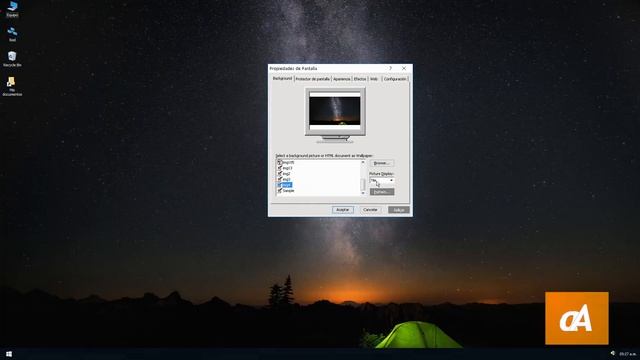The image size is (640, 360).
Task: Open the Red network desktop icon
Action: [x=12, y=34]
